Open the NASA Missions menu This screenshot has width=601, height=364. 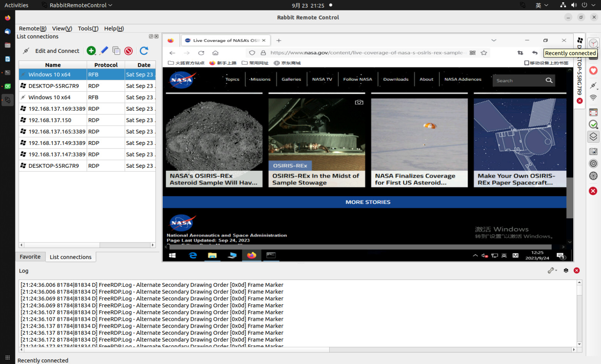pos(260,79)
